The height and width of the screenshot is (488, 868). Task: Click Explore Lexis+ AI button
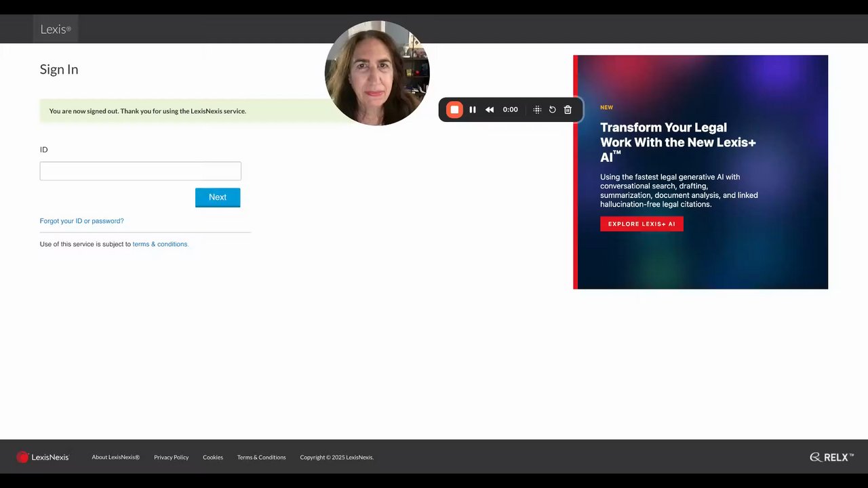tap(642, 224)
